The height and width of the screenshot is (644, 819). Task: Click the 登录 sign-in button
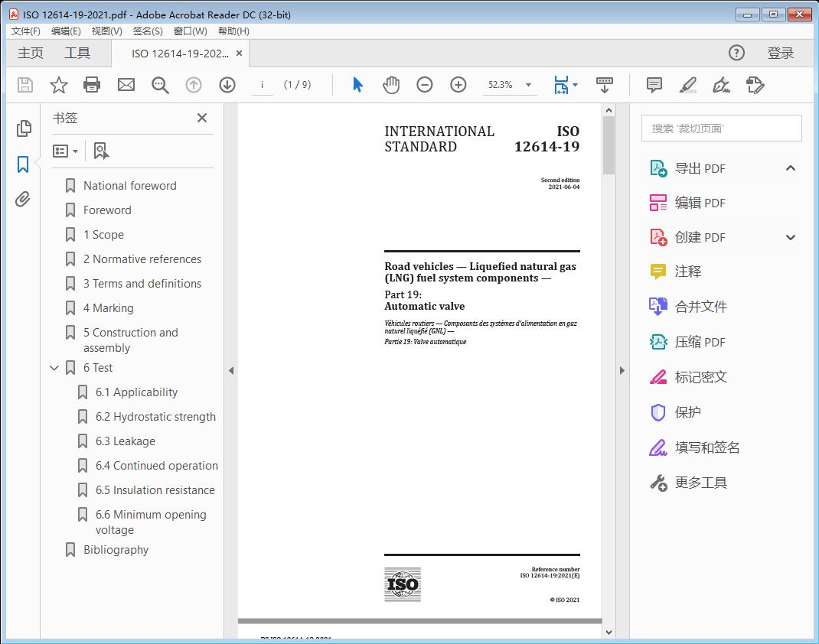coord(780,53)
